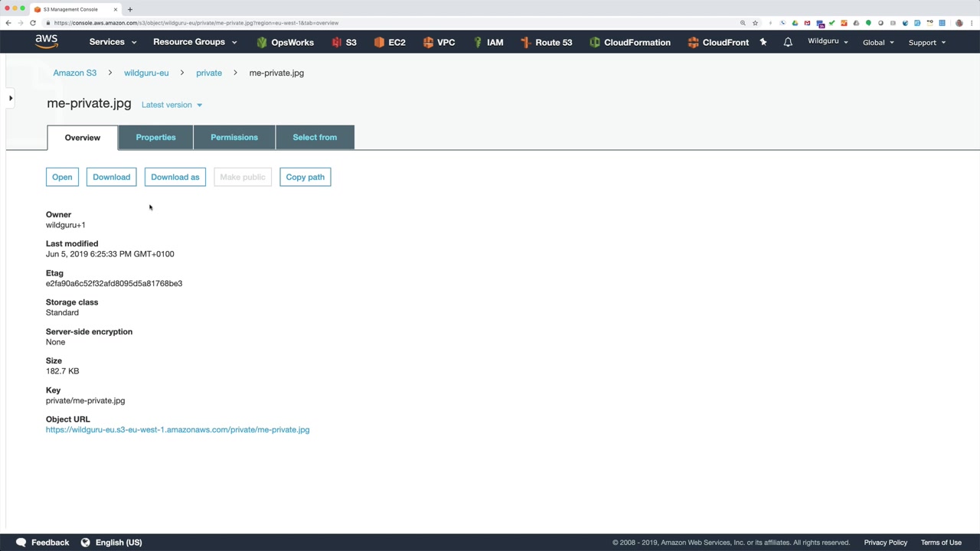Viewport: 980px width, 551px height.
Task: Open the Object URL link
Action: click(x=178, y=430)
